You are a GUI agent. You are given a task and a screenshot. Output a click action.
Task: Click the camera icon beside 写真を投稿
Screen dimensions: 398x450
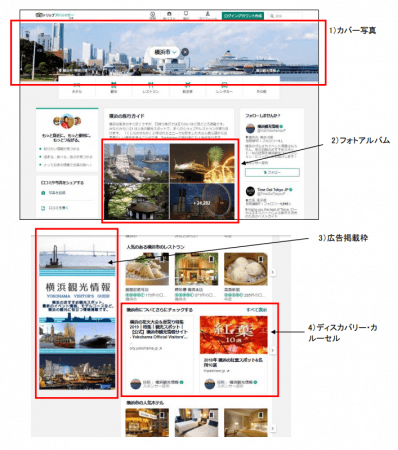point(43,193)
